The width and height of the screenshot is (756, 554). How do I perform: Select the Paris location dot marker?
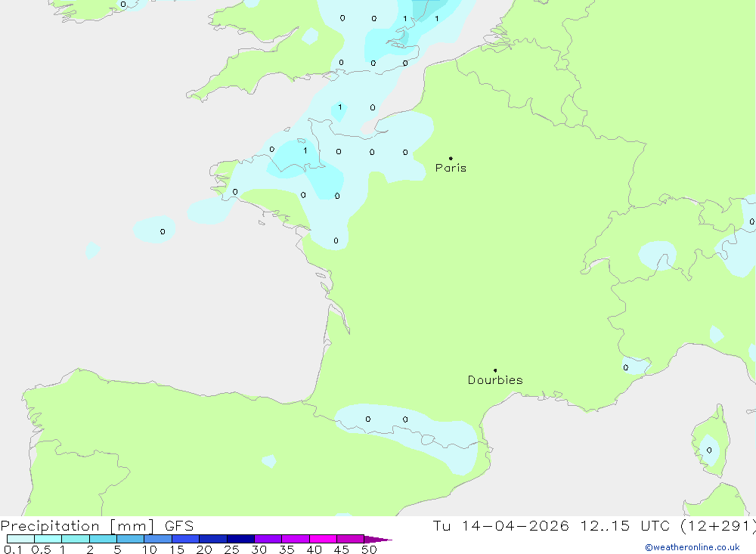(451, 158)
